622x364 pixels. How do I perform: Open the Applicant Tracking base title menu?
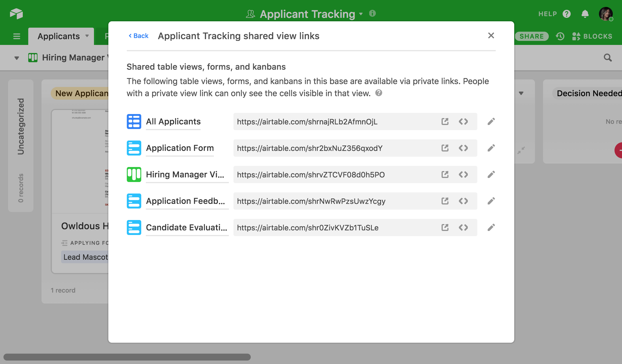tap(361, 14)
